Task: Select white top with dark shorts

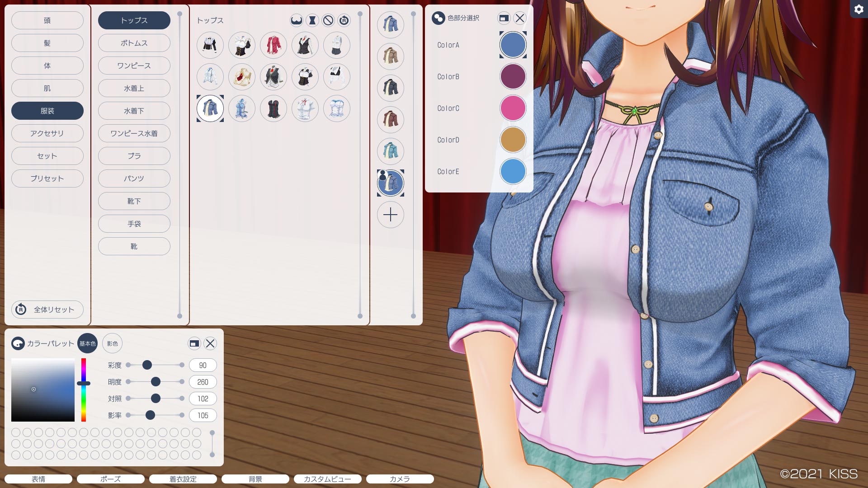Action: point(337,45)
